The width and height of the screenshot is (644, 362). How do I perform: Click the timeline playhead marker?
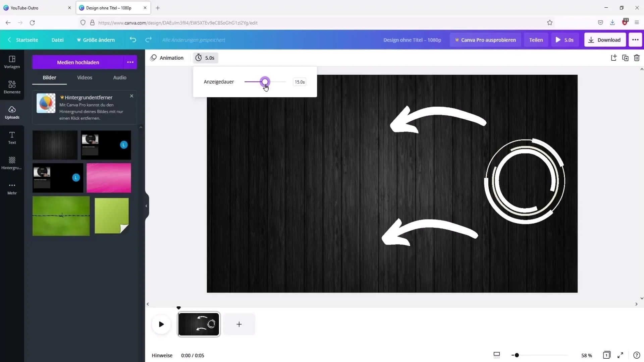pos(178,308)
